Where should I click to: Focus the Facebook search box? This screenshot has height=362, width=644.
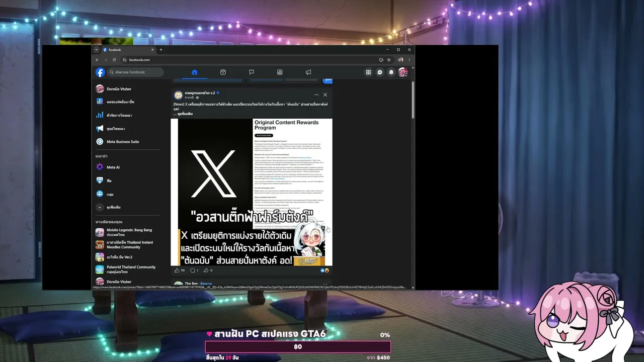(136, 72)
